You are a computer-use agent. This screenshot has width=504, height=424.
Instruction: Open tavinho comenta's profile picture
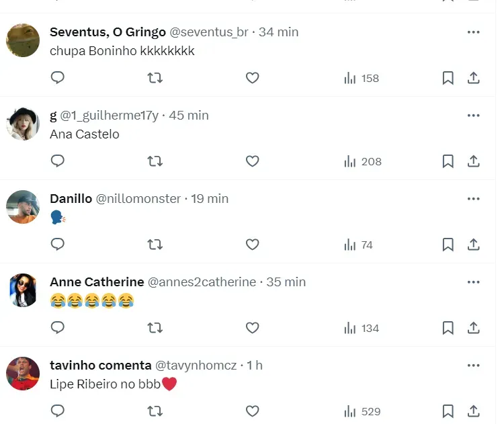pyautogui.click(x=23, y=374)
